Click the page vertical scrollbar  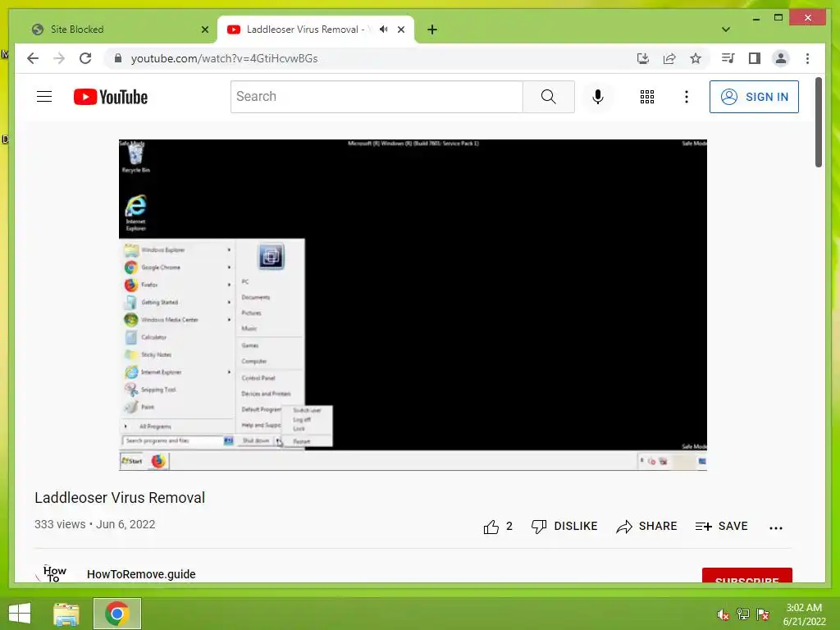click(x=819, y=123)
